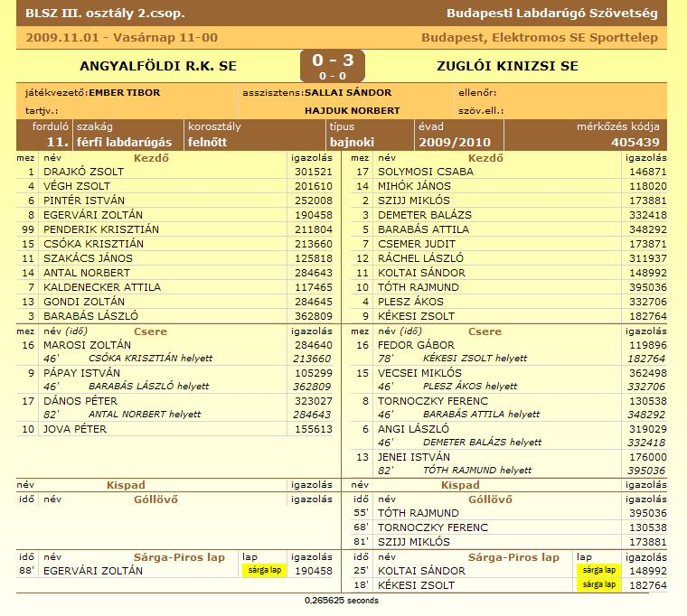Click the 'férfi labdarúgás' szakág value
Image resolution: width=687 pixels, height=616 pixels.
(124, 143)
